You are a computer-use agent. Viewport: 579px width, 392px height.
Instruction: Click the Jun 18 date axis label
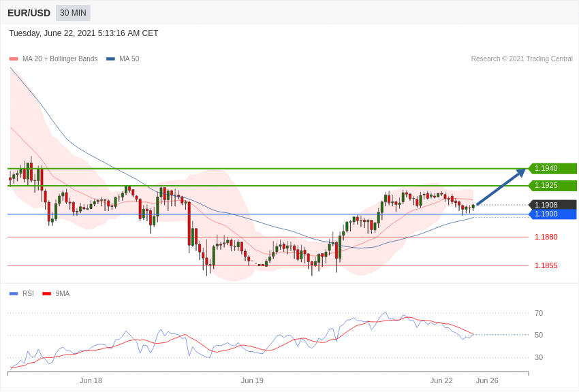tap(91, 380)
